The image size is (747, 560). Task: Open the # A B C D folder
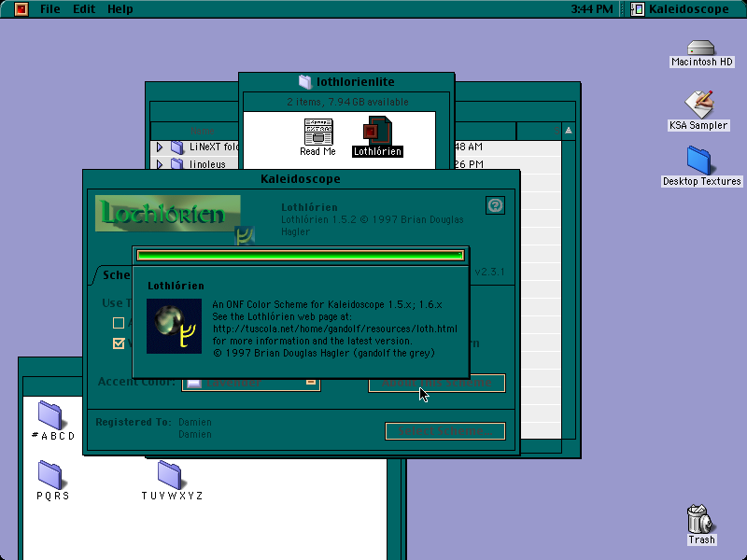click(53, 421)
